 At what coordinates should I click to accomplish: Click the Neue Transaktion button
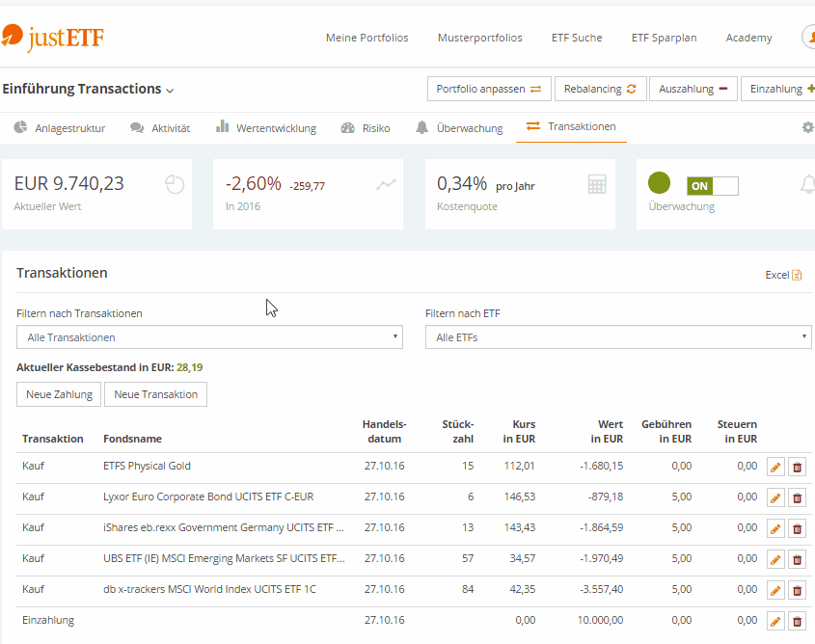click(155, 394)
